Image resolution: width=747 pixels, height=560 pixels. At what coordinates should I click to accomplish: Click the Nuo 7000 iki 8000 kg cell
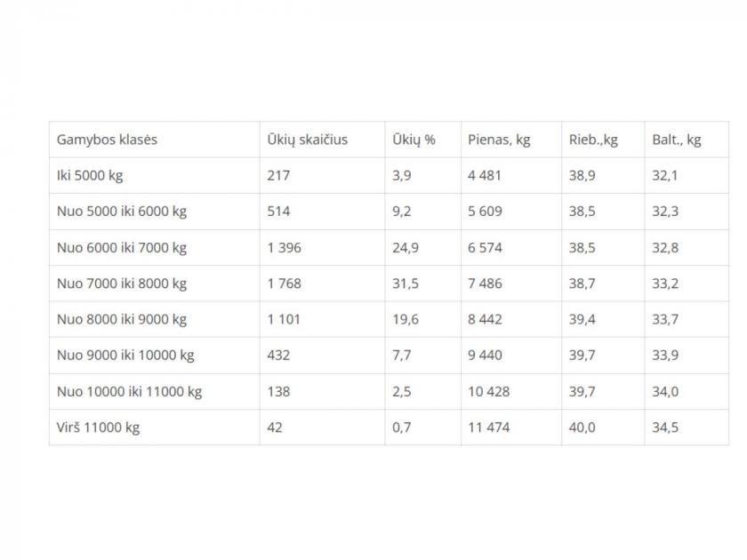[x=155, y=284]
